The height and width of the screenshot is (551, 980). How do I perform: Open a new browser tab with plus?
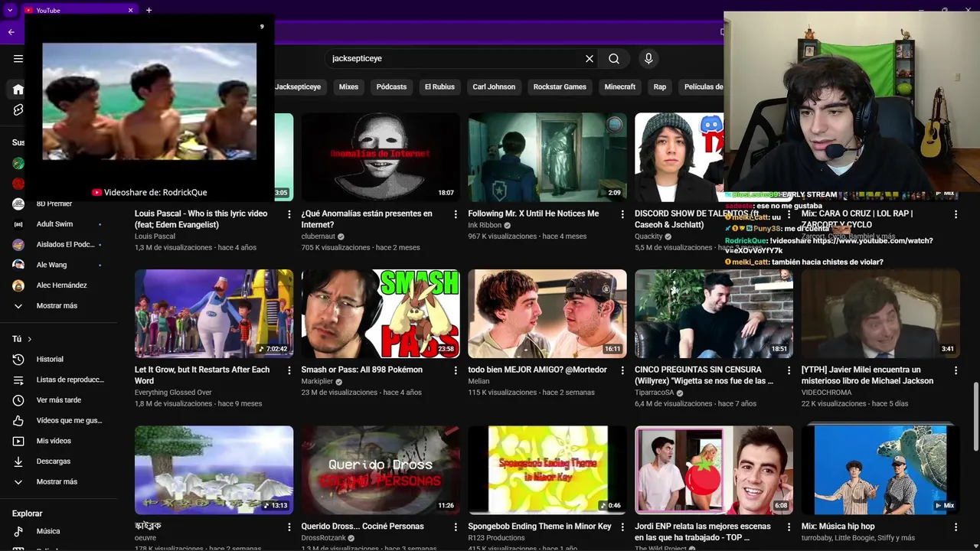click(x=149, y=10)
